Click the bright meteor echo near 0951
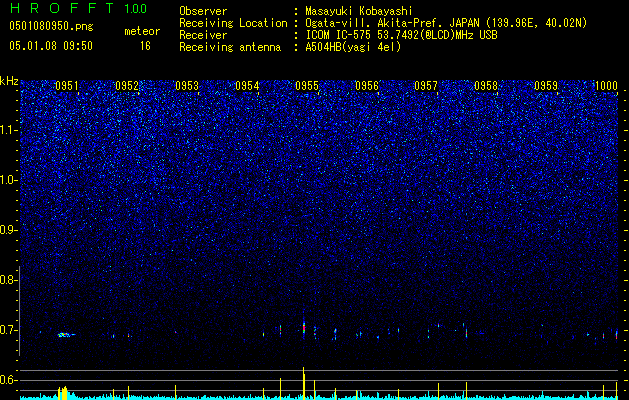Viewport: 629px width, 400px height. [65, 335]
